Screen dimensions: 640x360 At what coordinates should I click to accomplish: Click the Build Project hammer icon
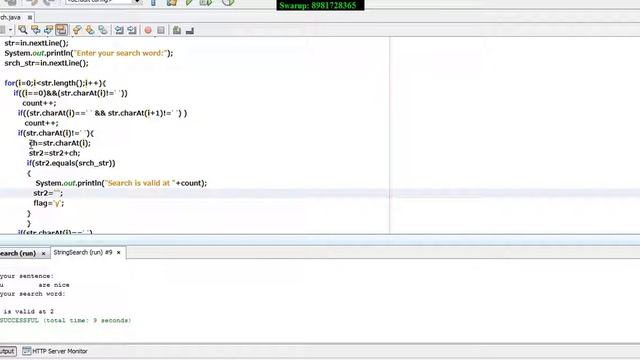tap(153, 2)
